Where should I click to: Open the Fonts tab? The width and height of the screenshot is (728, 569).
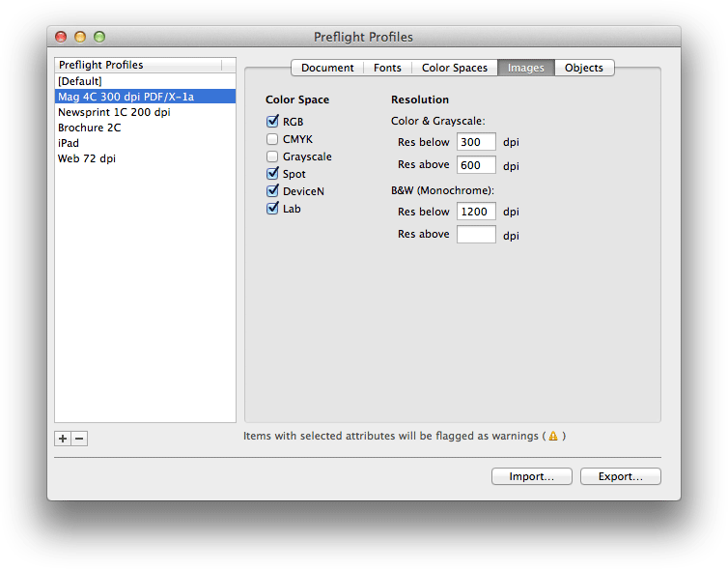(387, 68)
